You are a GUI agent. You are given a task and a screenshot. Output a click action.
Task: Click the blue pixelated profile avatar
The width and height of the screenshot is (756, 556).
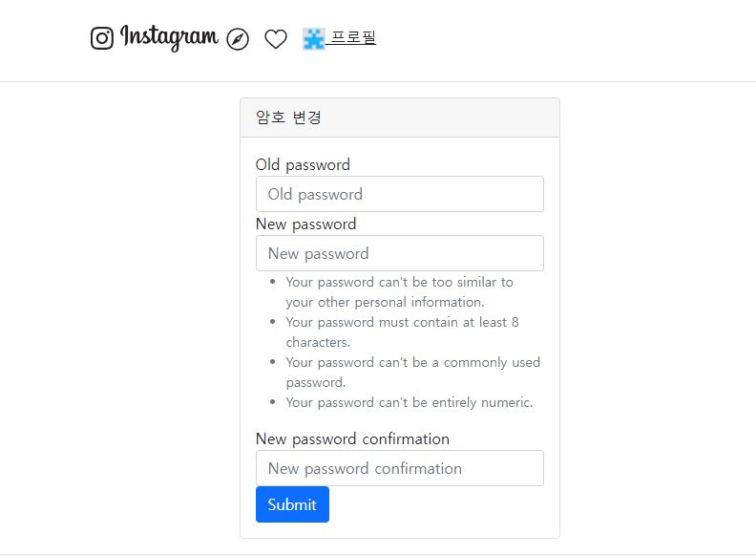(313, 39)
